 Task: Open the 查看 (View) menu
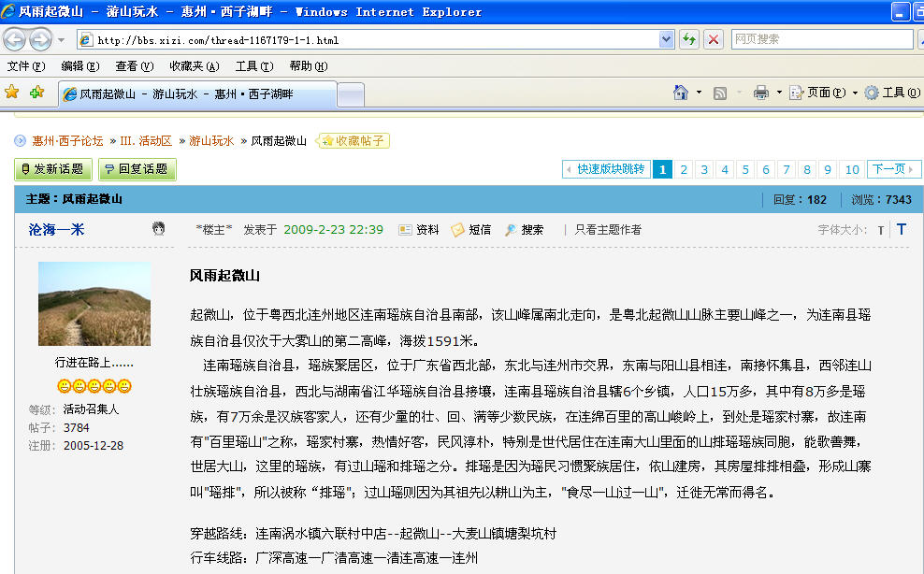point(133,66)
